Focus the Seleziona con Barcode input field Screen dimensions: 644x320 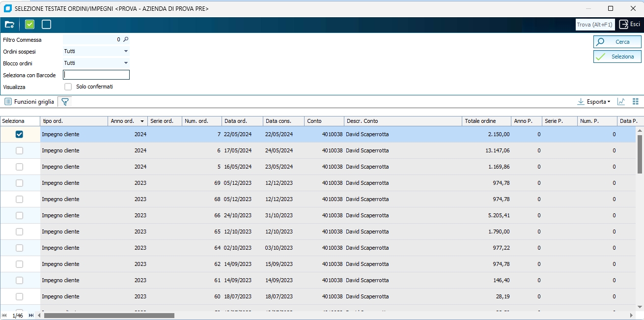click(x=96, y=75)
